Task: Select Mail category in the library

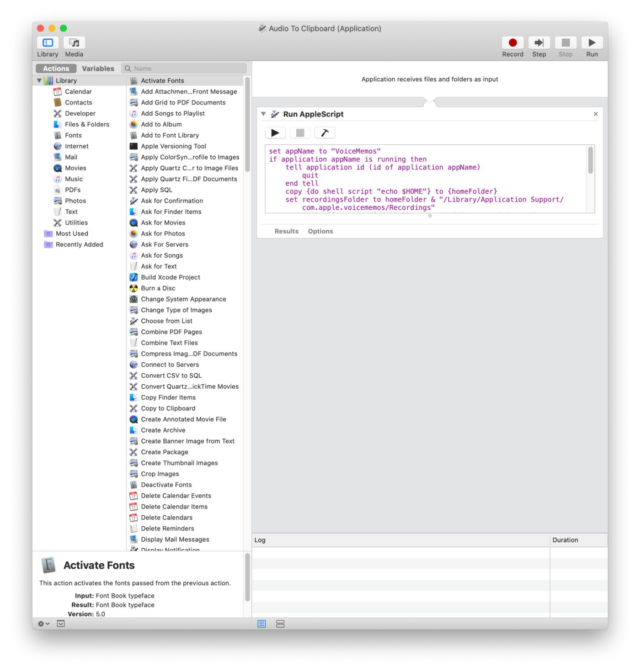Action: 71,157
